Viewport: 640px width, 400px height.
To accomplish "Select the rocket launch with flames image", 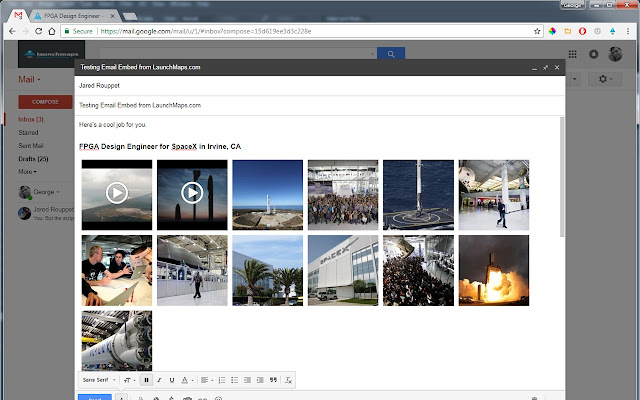I will [494, 270].
